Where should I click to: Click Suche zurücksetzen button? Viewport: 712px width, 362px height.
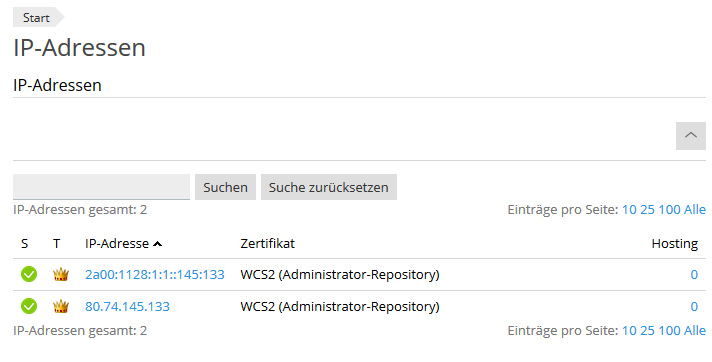[x=328, y=187]
